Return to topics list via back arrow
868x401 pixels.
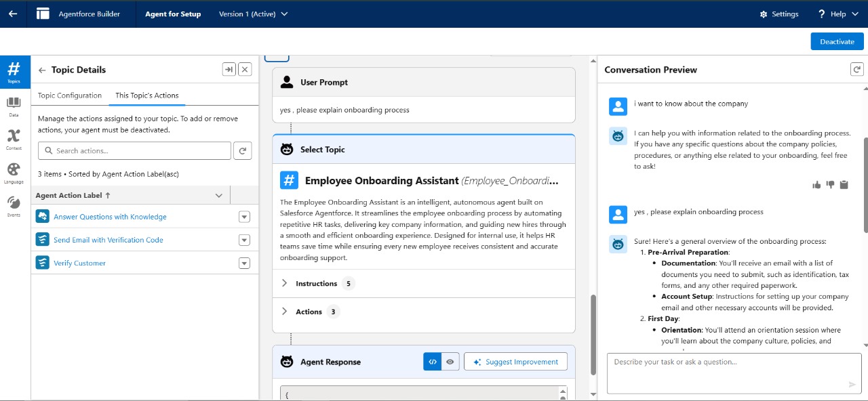point(42,70)
